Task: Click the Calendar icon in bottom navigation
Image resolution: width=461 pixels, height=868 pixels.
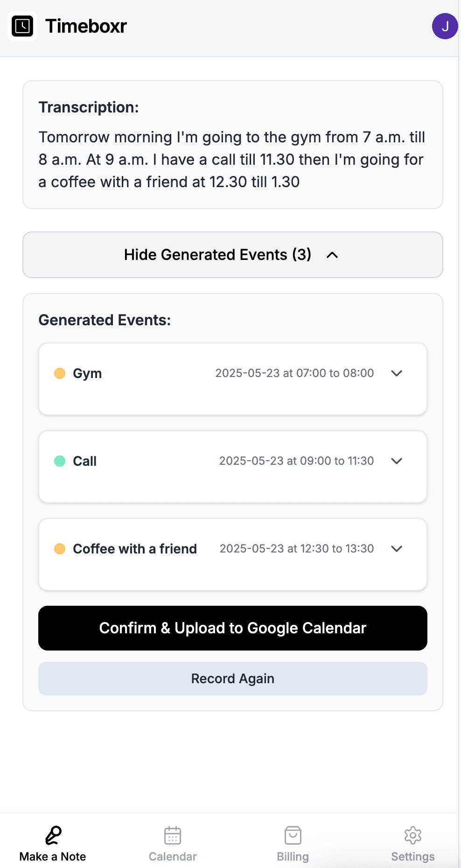Action: 173,835
